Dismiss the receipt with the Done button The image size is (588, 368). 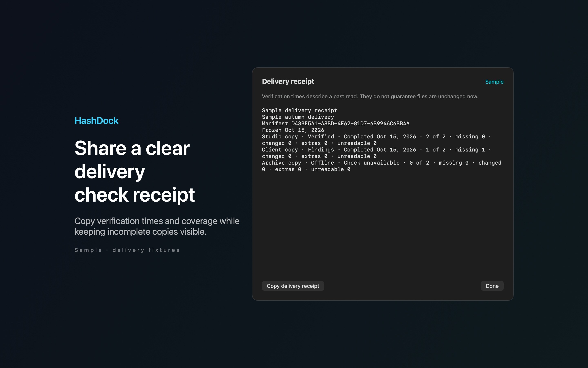[492, 286]
